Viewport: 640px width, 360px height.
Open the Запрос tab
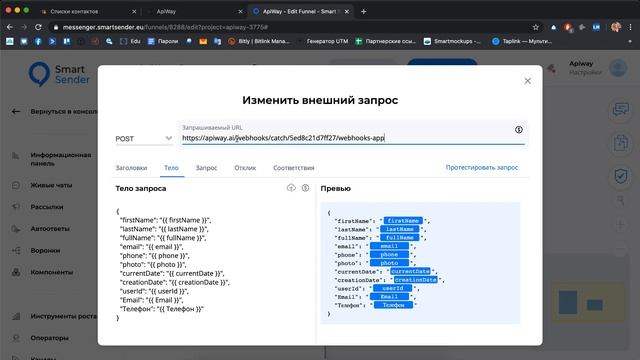click(206, 168)
